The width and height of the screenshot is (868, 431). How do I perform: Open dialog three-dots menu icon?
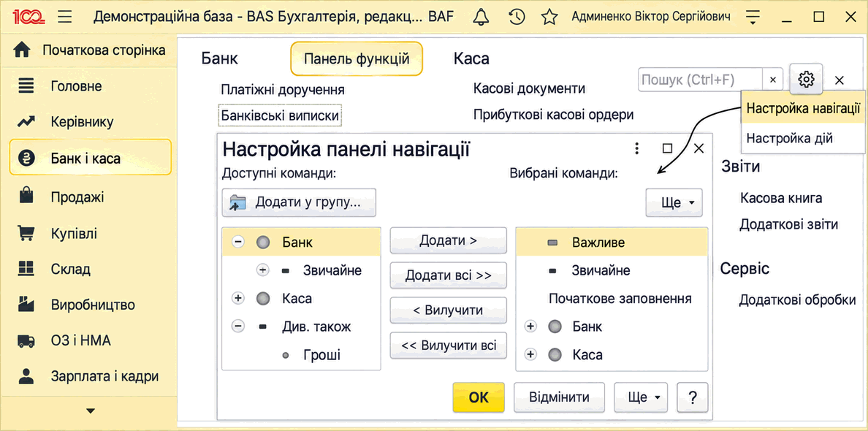[x=636, y=148]
